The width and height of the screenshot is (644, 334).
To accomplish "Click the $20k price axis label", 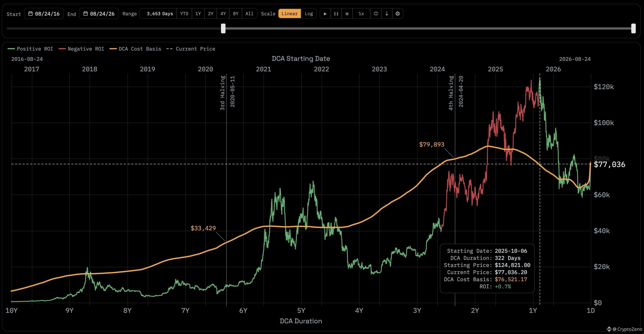I will tap(602, 267).
